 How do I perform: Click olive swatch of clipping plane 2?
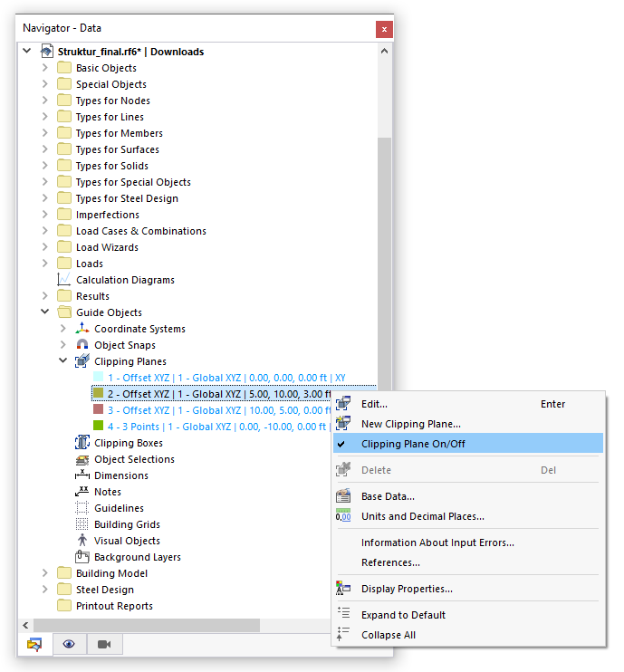click(x=98, y=393)
